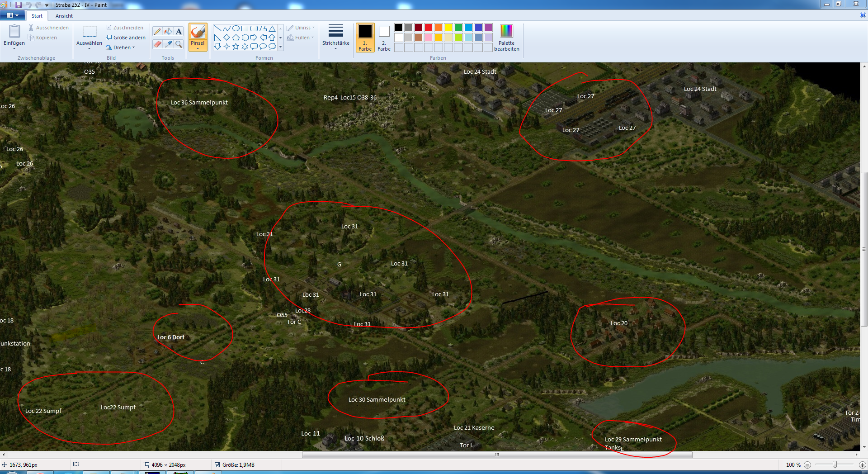
Task: Activate the Pinsel brush tool
Action: tap(198, 32)
